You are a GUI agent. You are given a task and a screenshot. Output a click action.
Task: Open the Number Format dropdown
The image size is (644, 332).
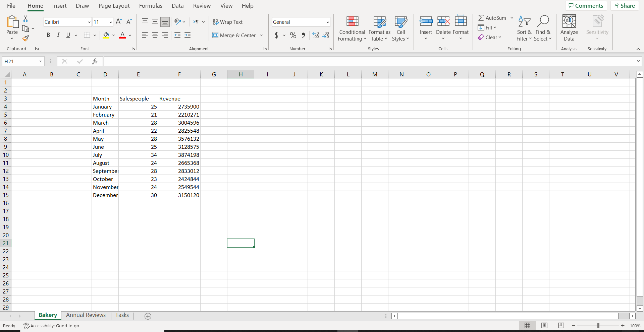pos(328,22)
